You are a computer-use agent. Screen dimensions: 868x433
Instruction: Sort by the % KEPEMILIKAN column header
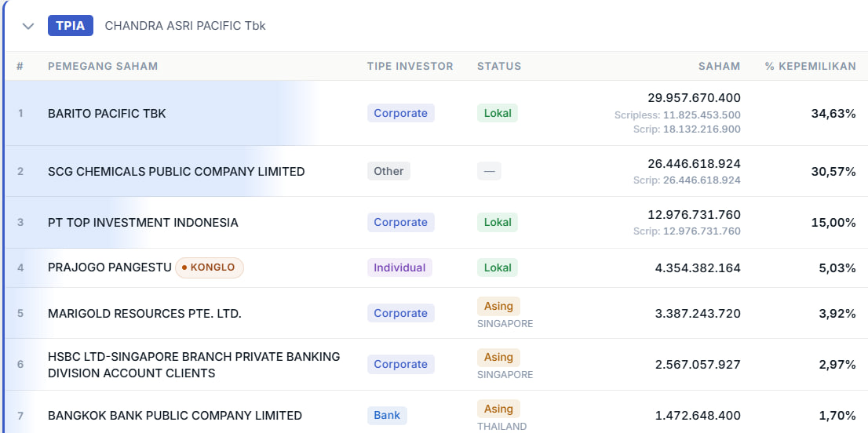[810, 66]
